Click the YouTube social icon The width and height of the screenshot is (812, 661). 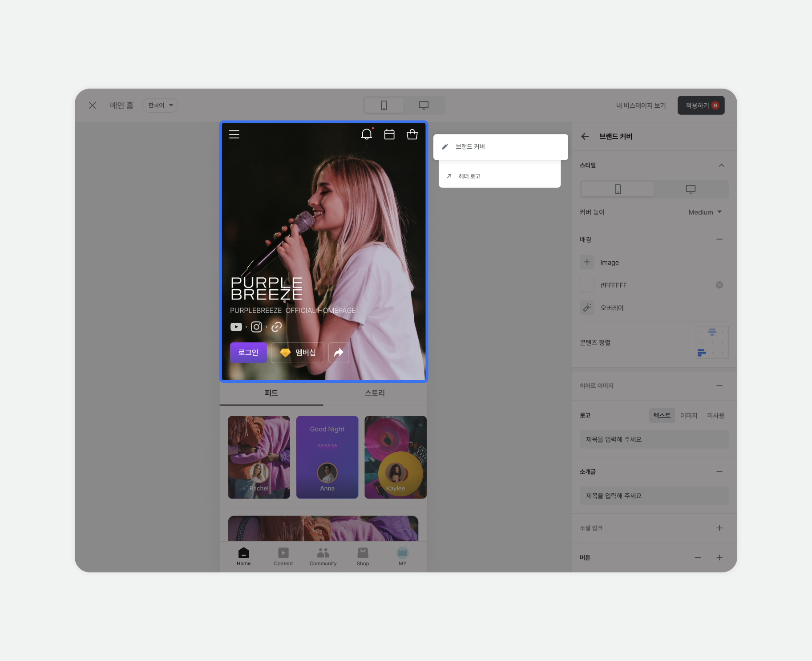point(236,327)
